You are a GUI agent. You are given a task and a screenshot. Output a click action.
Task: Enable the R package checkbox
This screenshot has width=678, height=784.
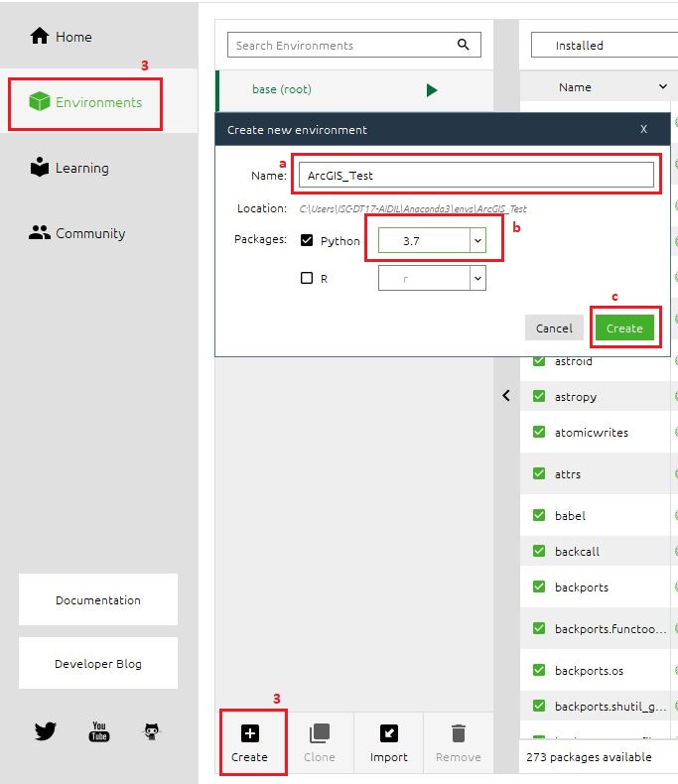(x=307, y=278)
